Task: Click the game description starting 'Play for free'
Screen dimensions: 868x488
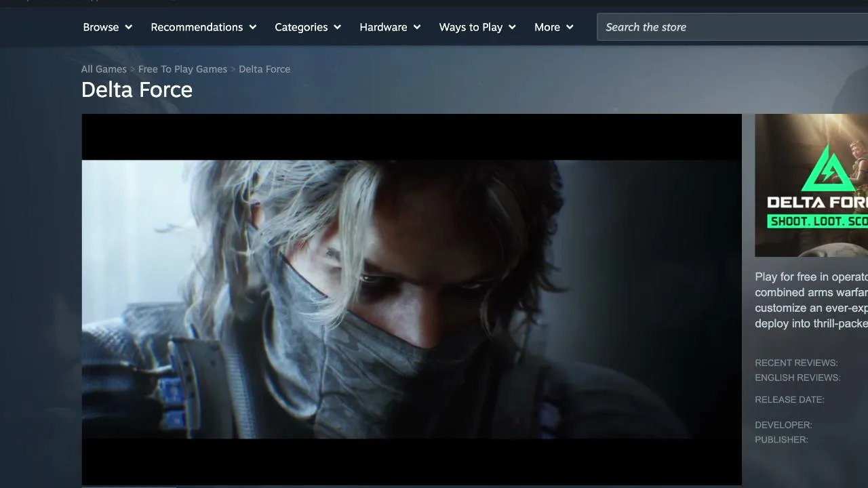Action: coord(811,300)
